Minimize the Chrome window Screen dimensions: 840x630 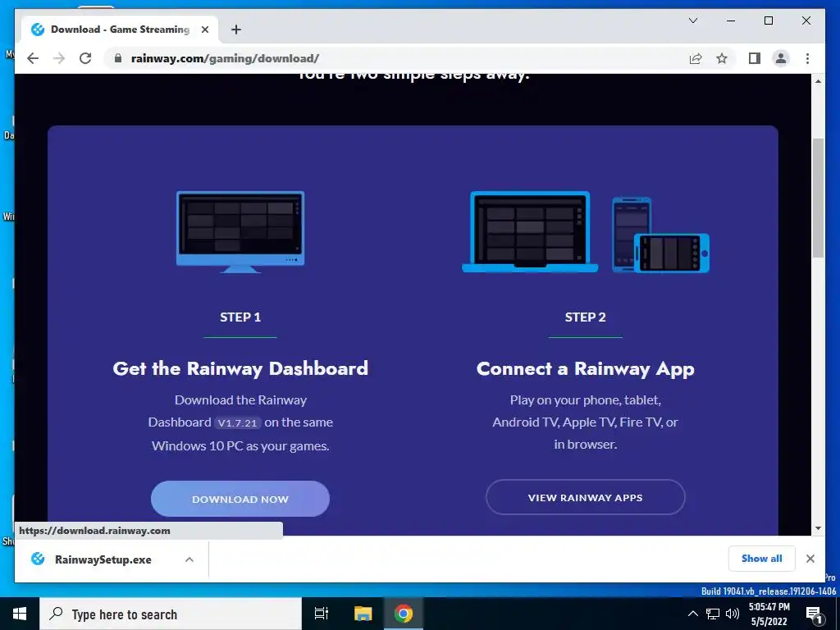[x=731, y=21]
